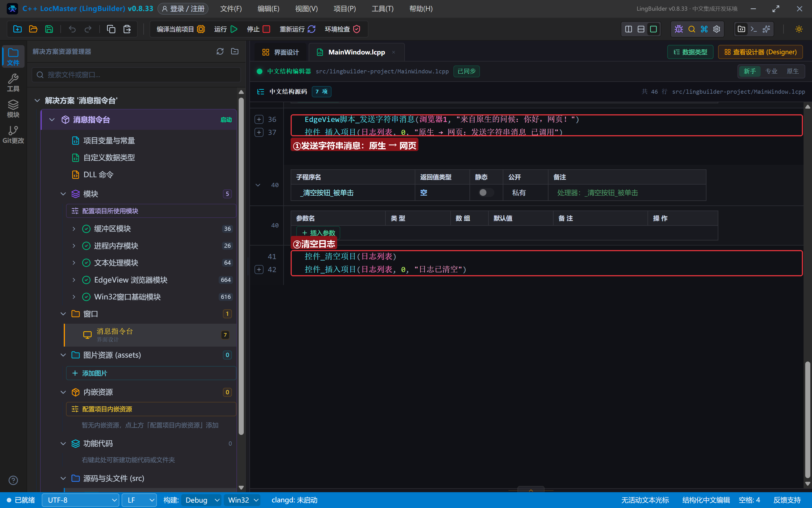Click the save toolbar icon
The width and height of the screenshot is (812, 508).
(x=49, y=29)
